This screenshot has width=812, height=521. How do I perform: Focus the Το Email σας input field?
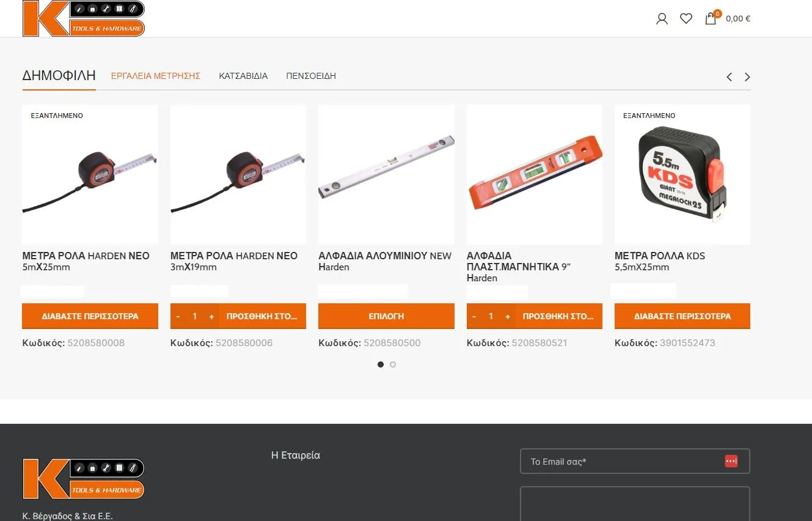635,461
